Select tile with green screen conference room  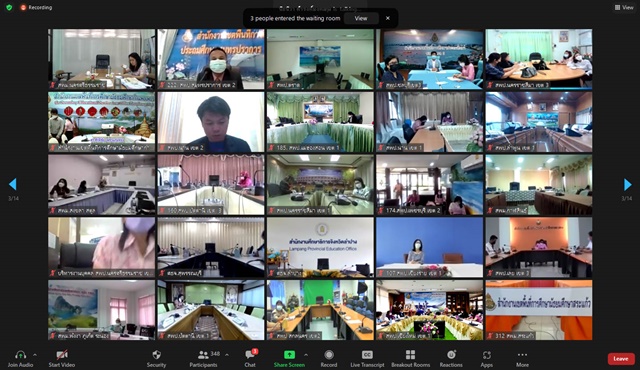tap(320, 310)
